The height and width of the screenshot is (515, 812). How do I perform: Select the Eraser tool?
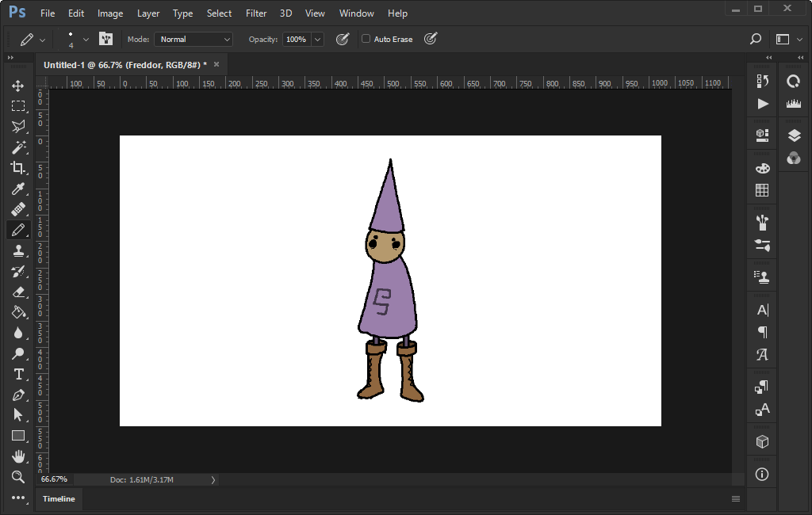(x=17, y=292)
